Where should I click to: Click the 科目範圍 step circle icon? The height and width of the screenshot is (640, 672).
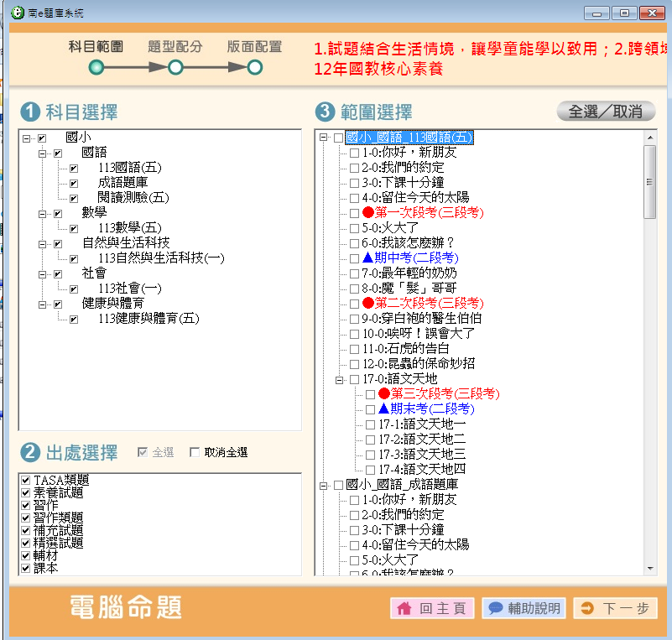coord(96,67)
